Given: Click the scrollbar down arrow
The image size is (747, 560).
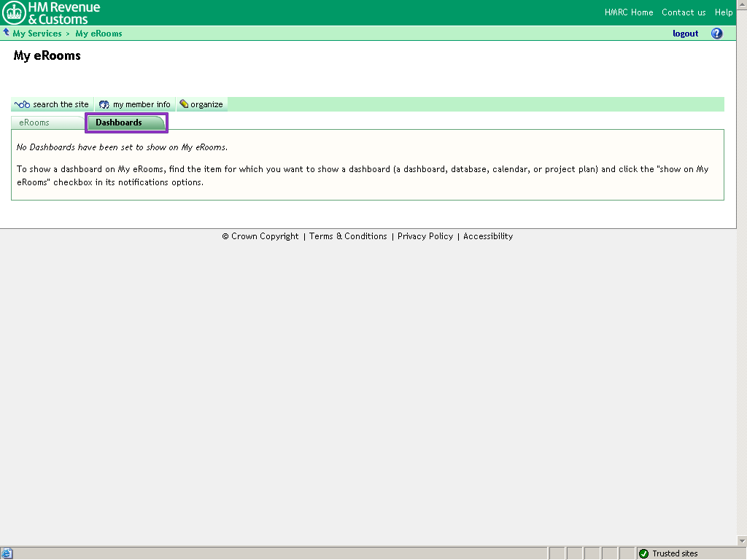Looking at the screenshot, I should point(742,540).
